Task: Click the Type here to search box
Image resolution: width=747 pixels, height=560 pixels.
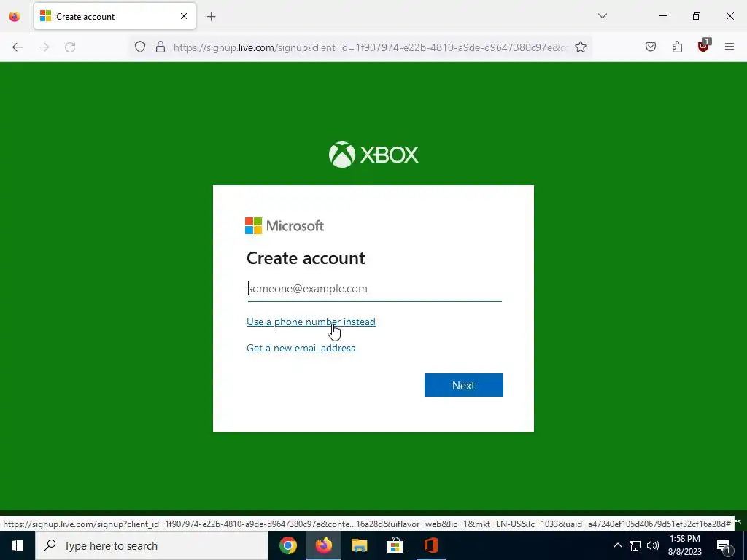Action: coord(152,545)
